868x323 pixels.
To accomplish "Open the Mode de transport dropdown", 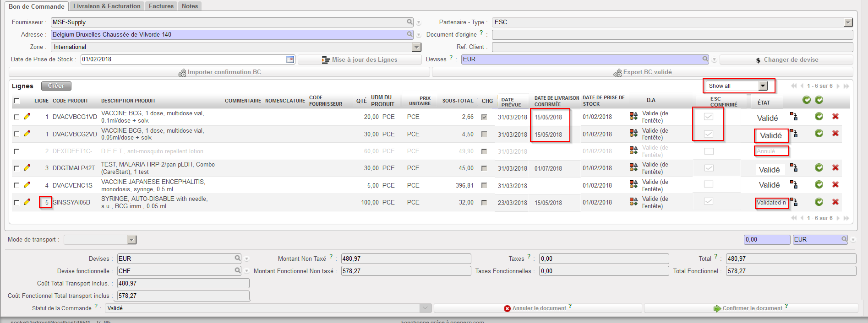I will point(131,240).
